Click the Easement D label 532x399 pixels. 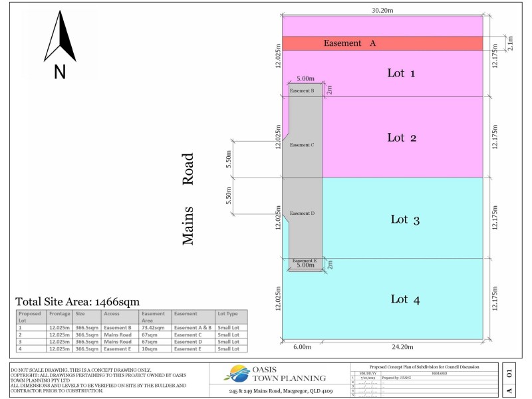tap(302, 213)
